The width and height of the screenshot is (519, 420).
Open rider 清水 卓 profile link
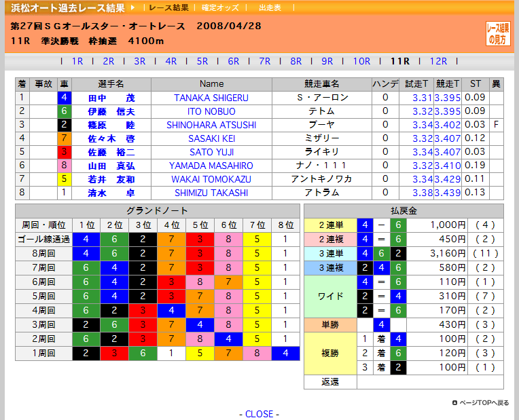point(111,193)
